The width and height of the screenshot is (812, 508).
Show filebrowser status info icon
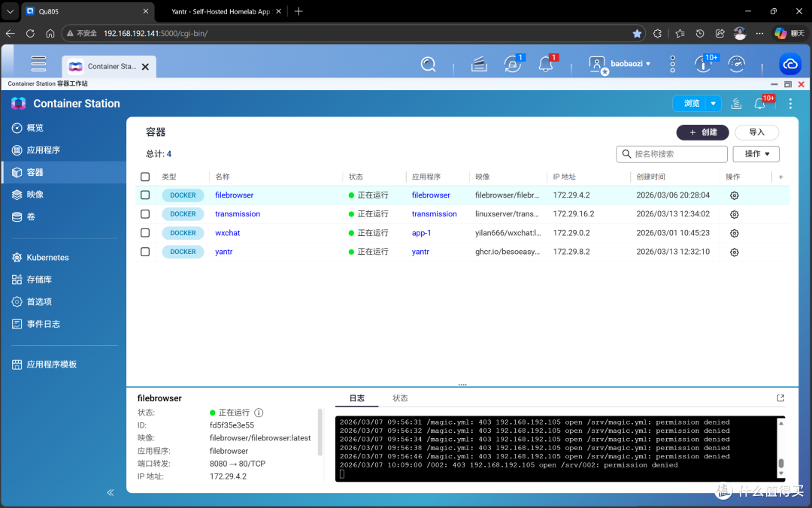coord(259,413)
